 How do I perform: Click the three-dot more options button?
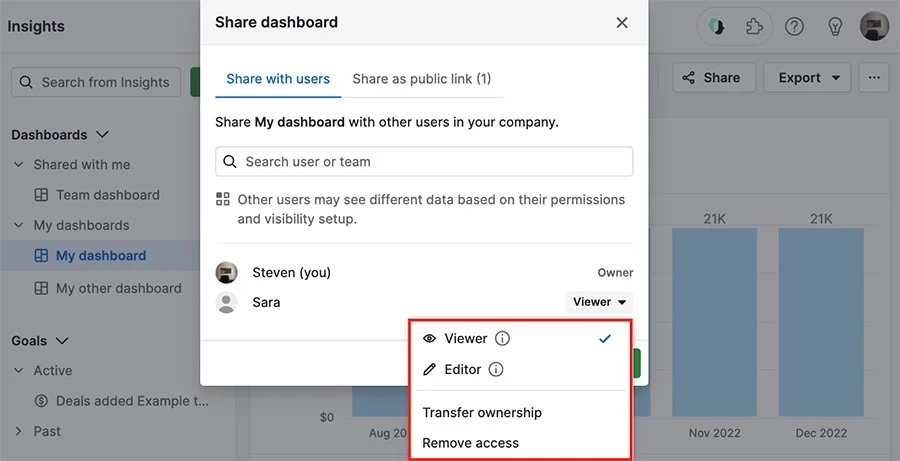coord(874,78)
